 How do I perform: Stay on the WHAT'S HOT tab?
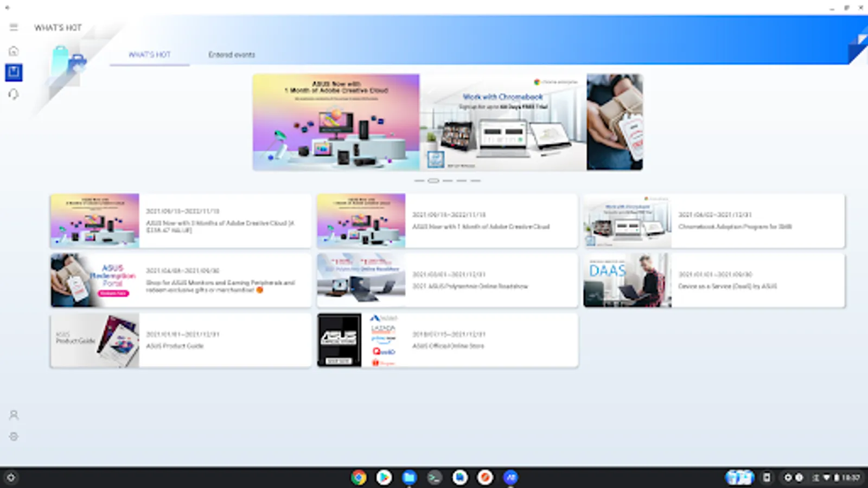pyautogui.click(x=149, y=54)
